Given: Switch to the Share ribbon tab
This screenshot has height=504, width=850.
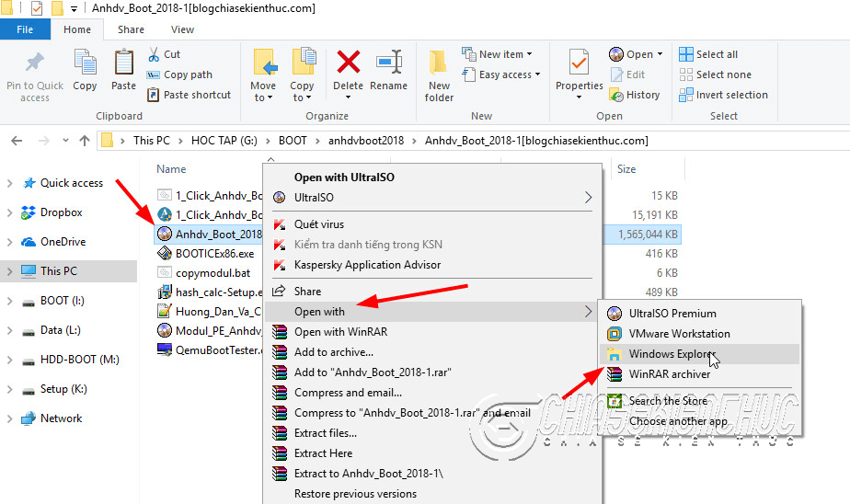Looking at the screenshot, I should (131, 29).
